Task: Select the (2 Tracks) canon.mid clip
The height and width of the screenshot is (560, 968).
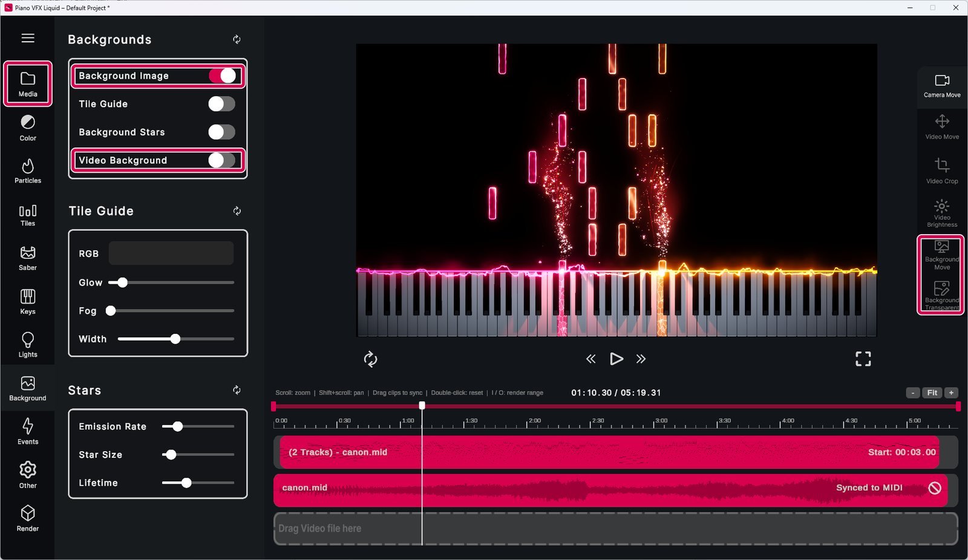Action: coord(609,452)
